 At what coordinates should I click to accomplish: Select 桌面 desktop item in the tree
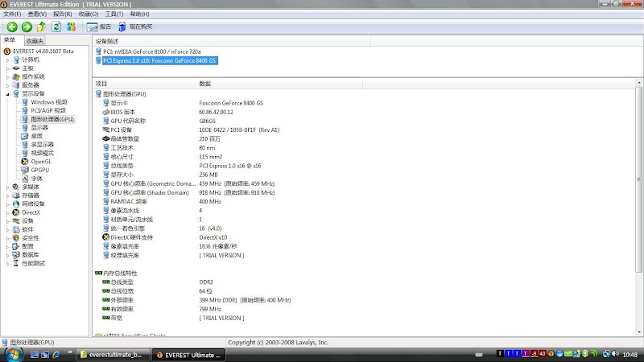pos(36,136)
